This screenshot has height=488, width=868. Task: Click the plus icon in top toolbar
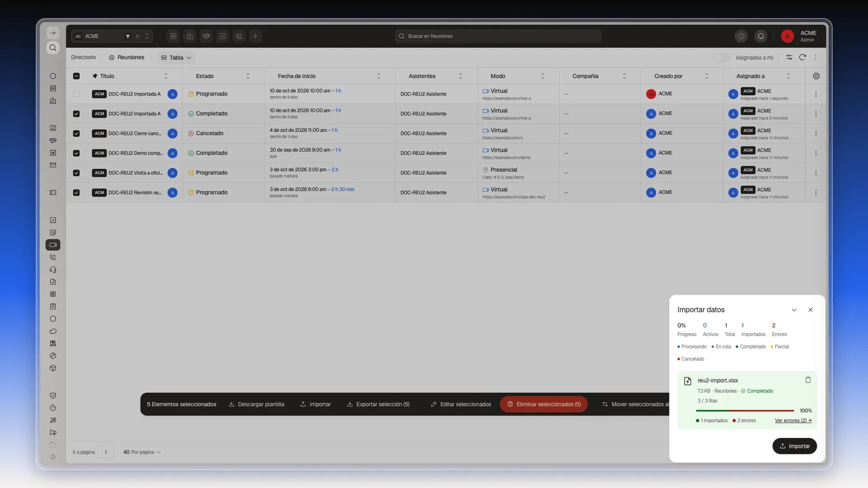tap(255, 36)
